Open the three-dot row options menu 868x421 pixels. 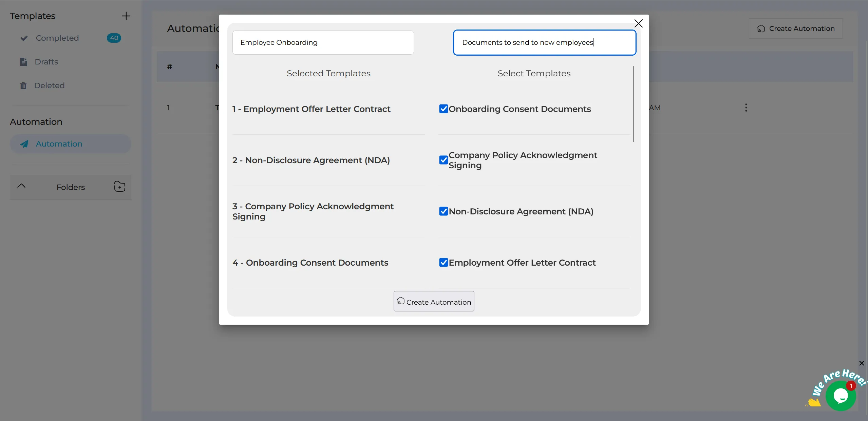point(746,108)
